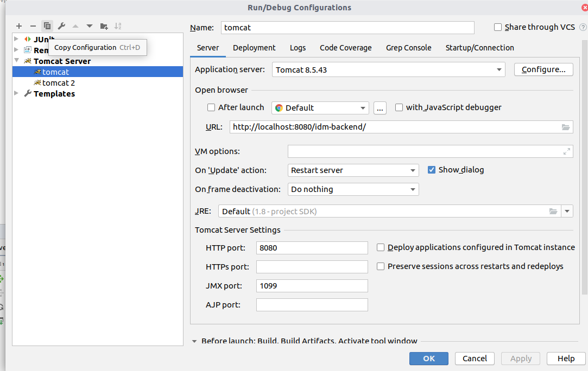Add a new configuration with plus icon

pyautogui.click(x=19, y=26)
